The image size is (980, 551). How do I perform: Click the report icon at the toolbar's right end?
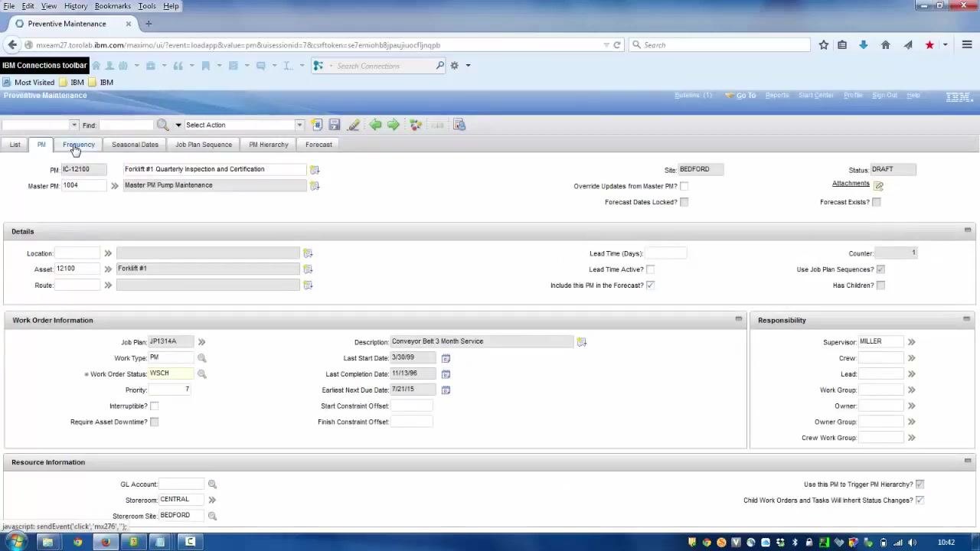click(x=459, y=125)
